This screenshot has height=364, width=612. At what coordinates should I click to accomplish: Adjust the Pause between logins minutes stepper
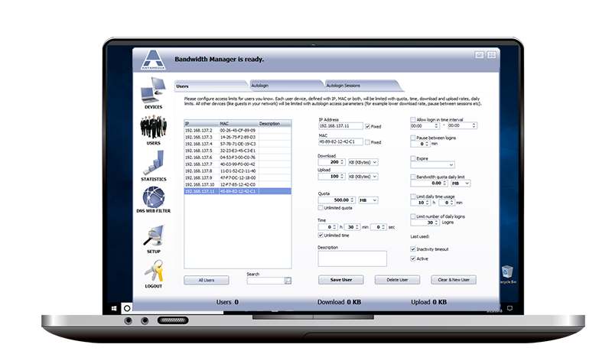point(427,144)
